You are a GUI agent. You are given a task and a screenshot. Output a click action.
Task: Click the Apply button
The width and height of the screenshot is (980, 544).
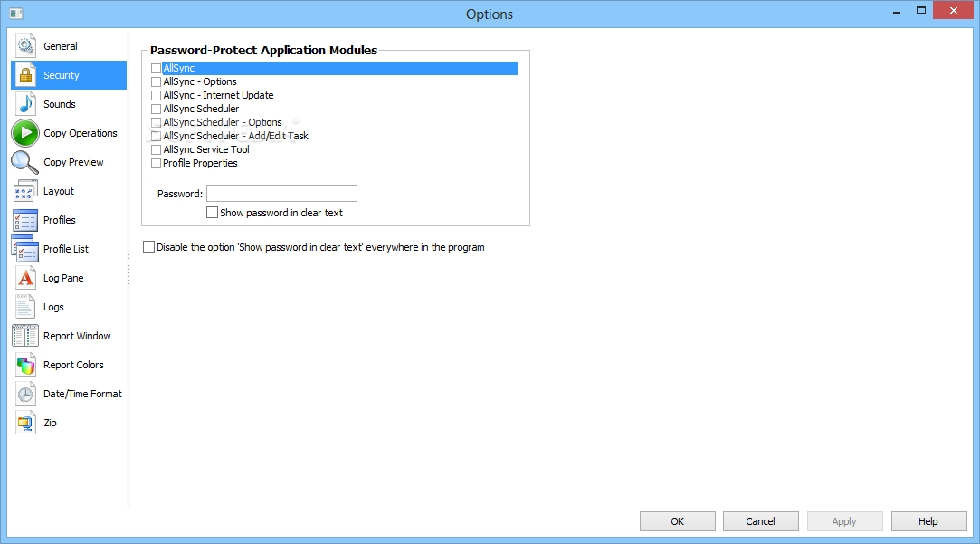point(844,521)
